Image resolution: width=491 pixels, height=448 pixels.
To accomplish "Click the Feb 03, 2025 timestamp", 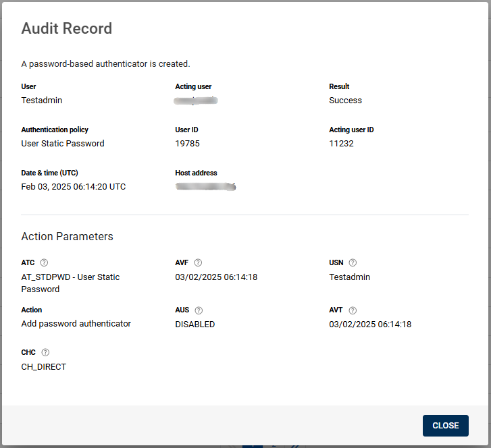I will (x=74, y=187).
